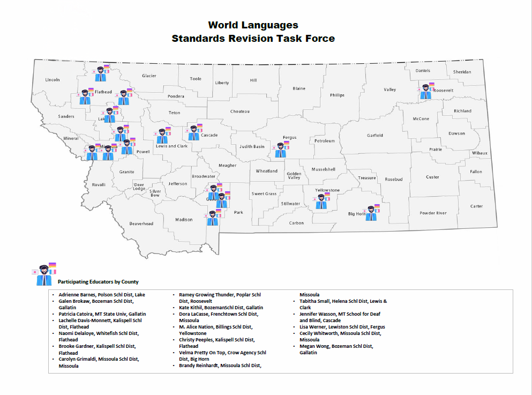532x395 pixels.
Task: Click the Garfield county label
Action: pos(375,136)
